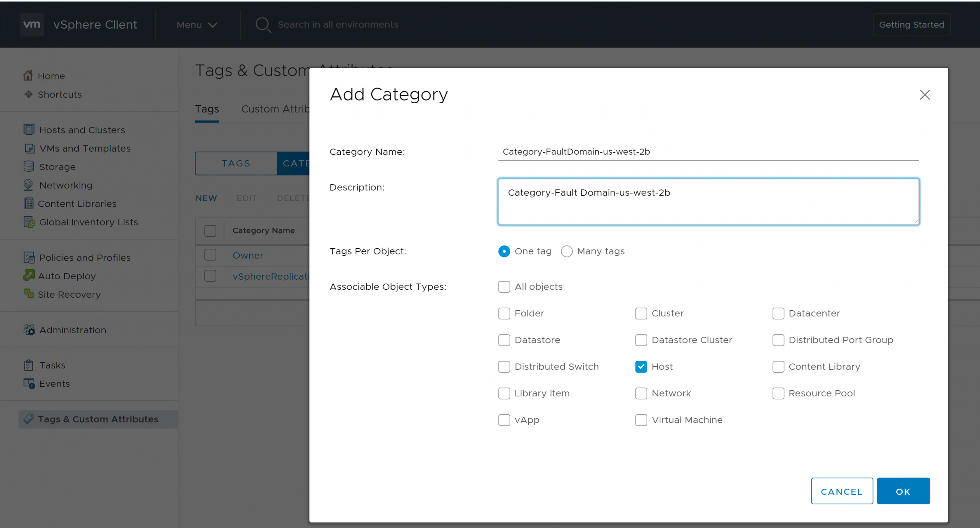Click the Auto Deploy icon

tap(29, 275)
